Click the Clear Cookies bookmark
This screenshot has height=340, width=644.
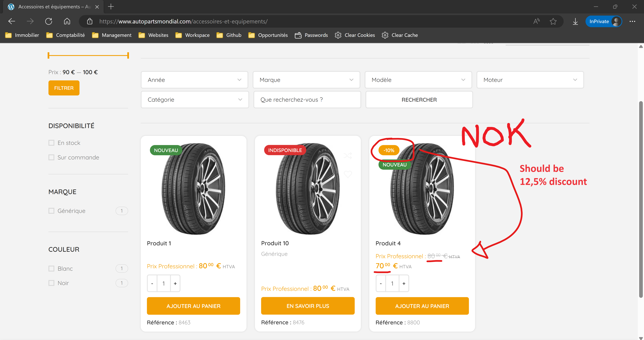coord(355,35)
